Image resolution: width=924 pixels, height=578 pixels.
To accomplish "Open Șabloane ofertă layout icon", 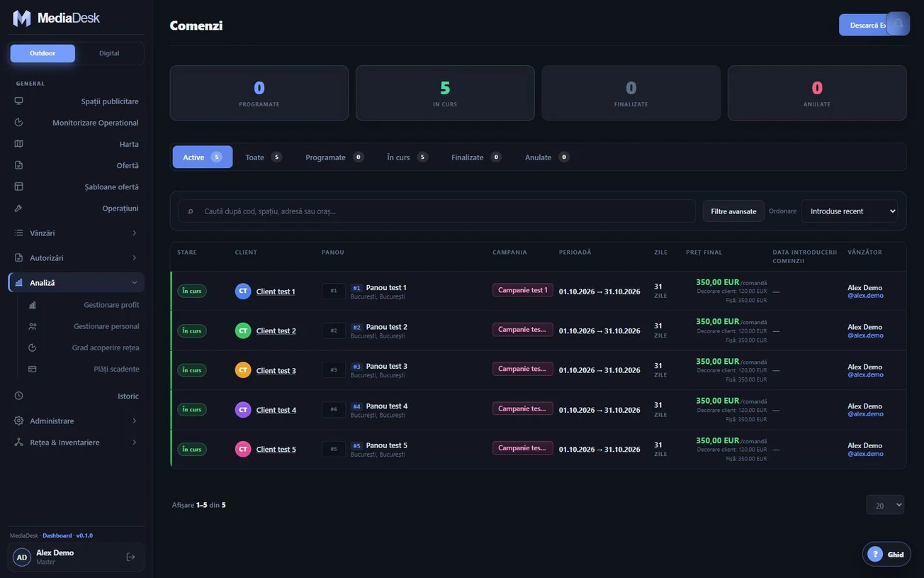I will tap(19, 187).
